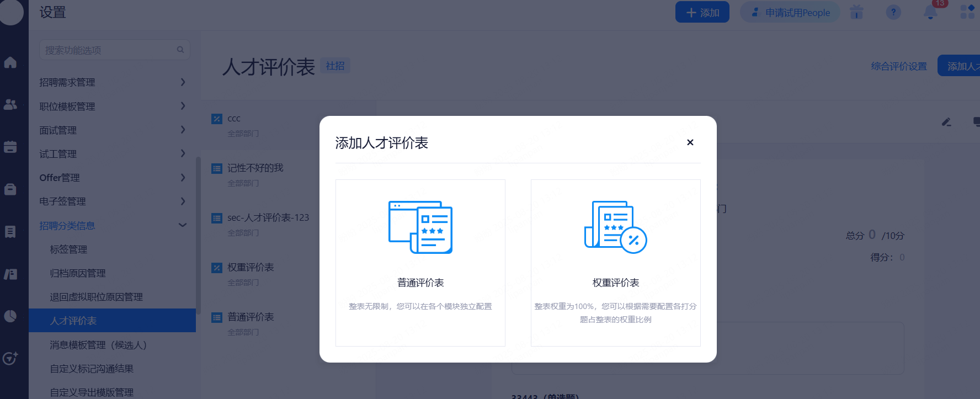Select the 普通评价表 card option

coord(420,263)
